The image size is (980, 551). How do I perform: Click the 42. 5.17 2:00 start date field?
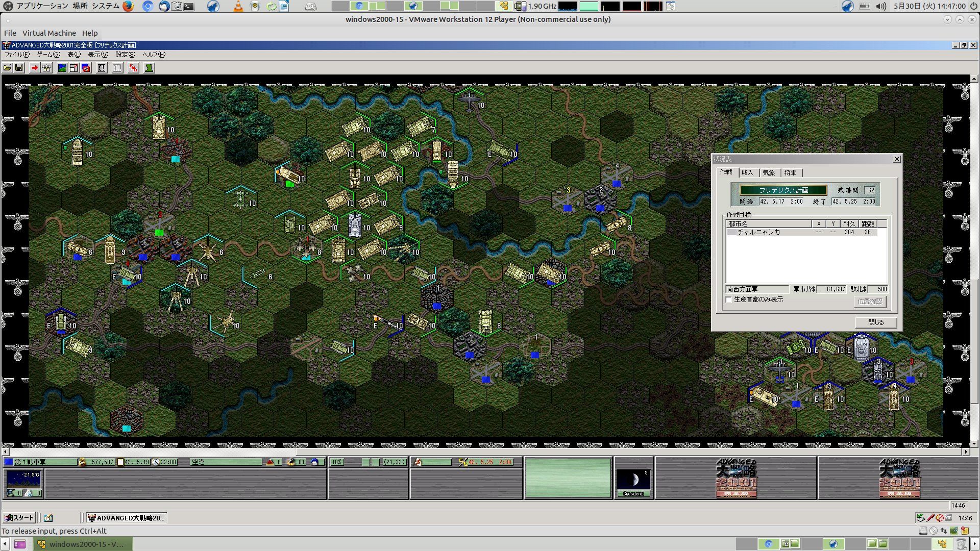click(781, 202)
